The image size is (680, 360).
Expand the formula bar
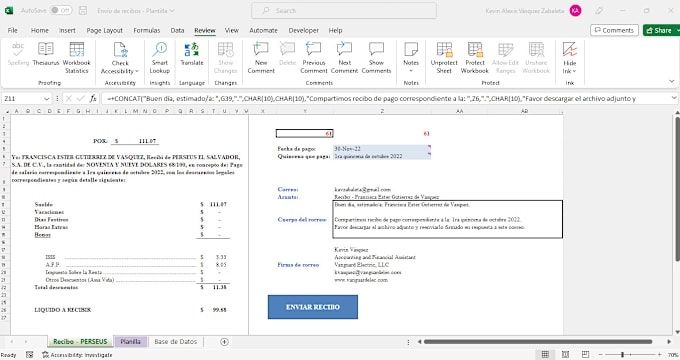point(673,98)
